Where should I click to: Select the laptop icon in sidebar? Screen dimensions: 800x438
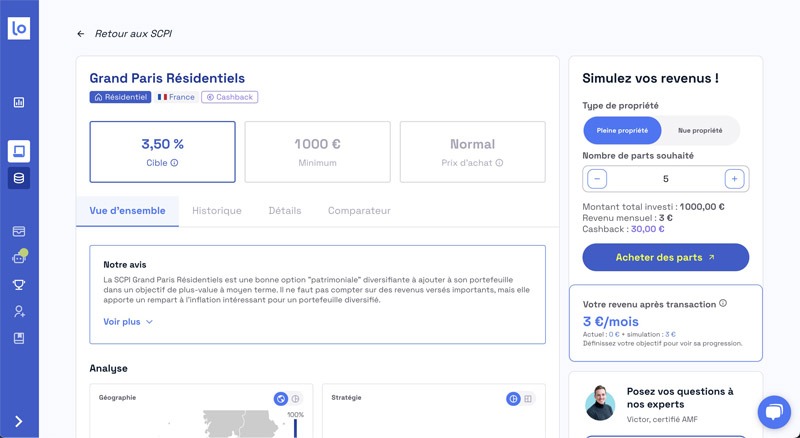[x=19, y=151]
